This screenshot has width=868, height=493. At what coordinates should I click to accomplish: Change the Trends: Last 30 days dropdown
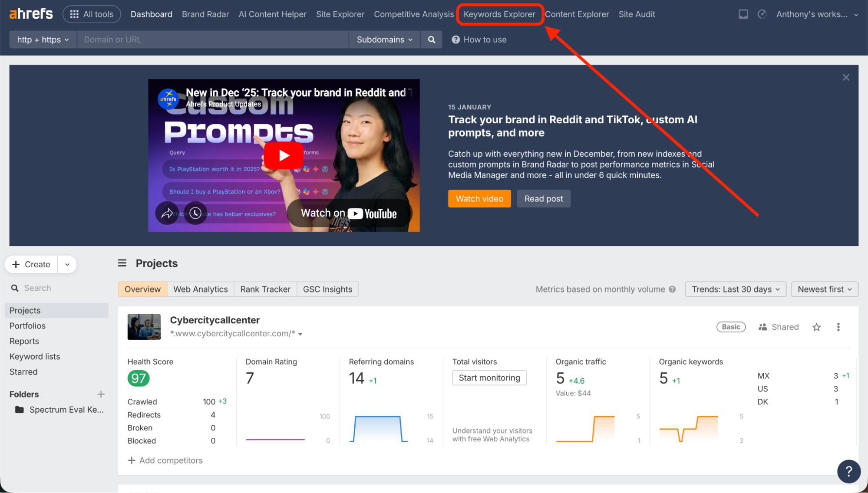(x=735, y=289)
